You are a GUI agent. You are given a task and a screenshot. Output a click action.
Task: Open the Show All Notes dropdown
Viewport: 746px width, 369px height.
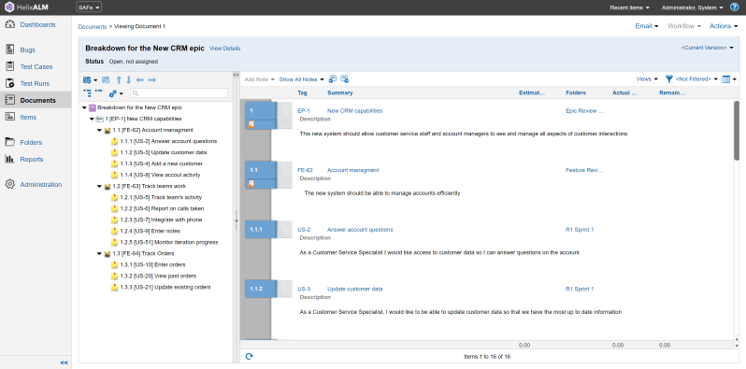[302, 79]
